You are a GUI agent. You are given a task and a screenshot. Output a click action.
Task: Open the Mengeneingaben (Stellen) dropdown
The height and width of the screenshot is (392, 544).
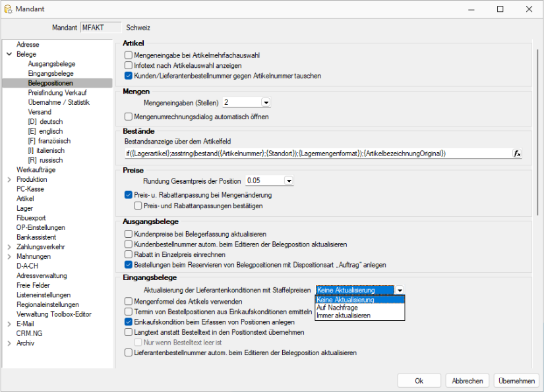[x=266, y=103]
